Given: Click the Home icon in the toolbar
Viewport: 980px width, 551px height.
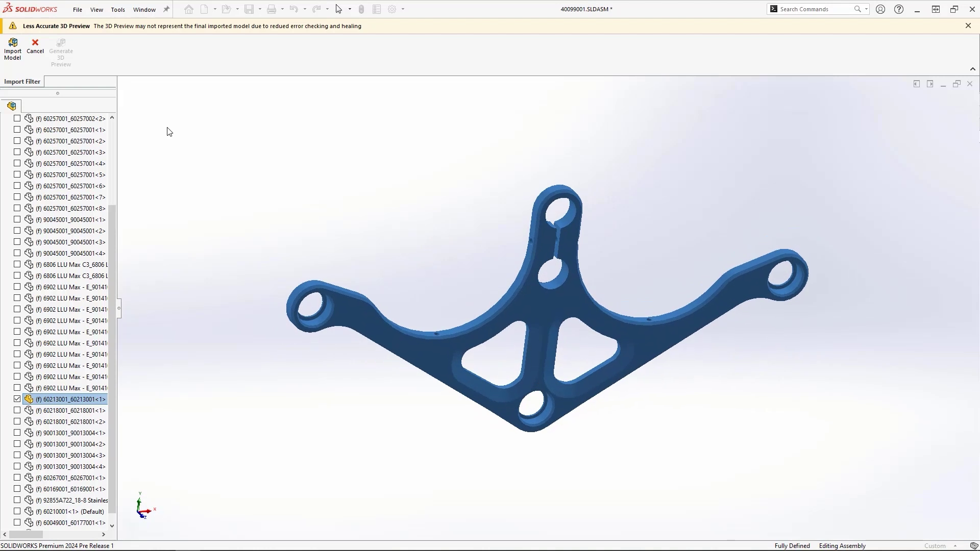Looking at the screenshot, I should point(188,9).
